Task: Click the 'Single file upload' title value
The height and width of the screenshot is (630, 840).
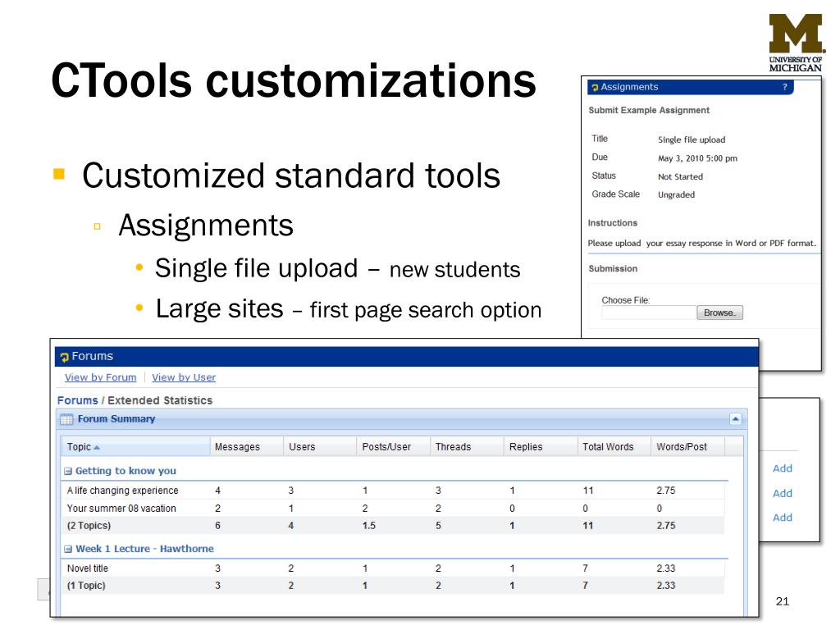Action: (x=692, y=139)
